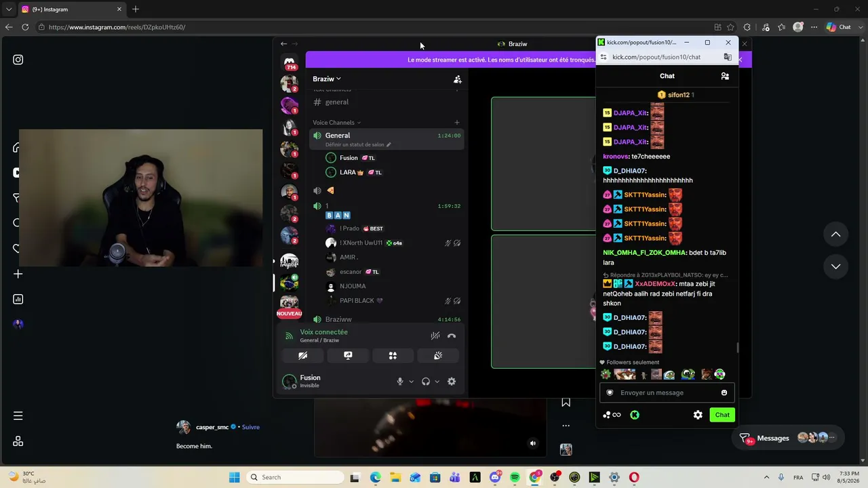The image size is (868, 488).
Task: Open casper_smc profile name
Action: pos(212,428)
